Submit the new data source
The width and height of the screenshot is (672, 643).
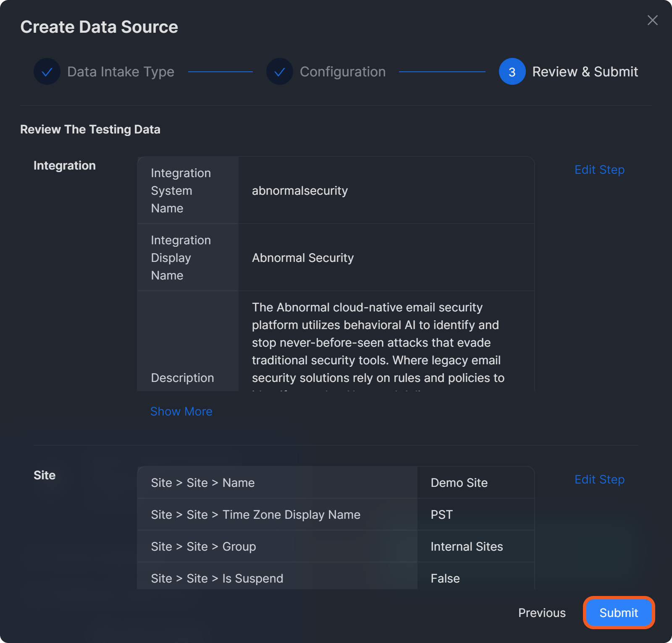618,613
